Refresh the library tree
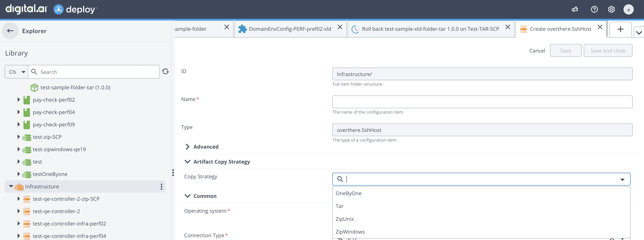Screen dimensions: 644x240 pos(165,72)
